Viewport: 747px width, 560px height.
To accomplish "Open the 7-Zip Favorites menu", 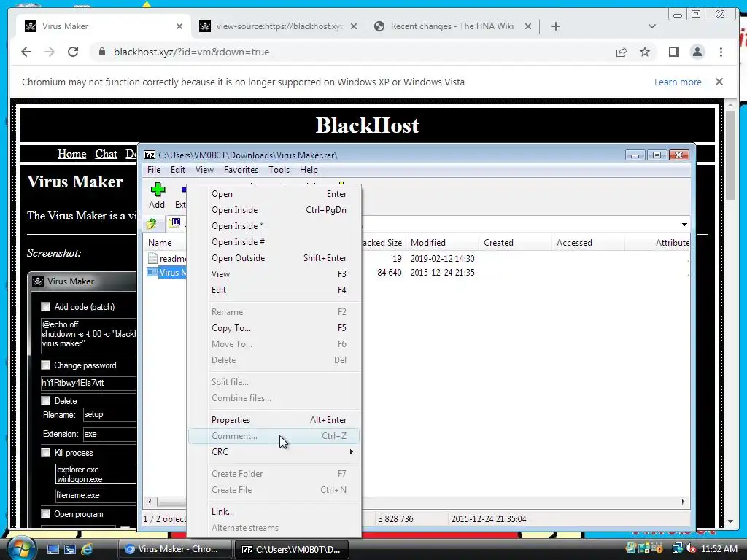I will 241,170.
